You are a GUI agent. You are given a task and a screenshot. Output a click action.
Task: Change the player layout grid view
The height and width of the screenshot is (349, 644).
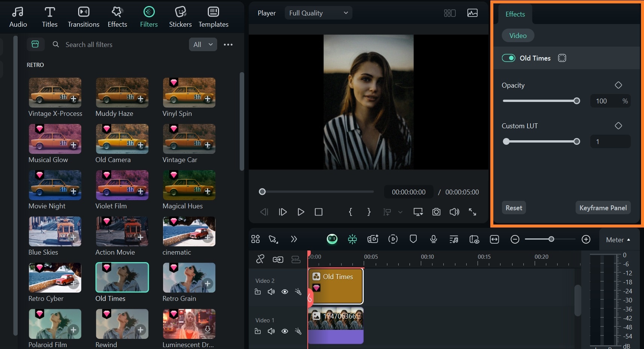(x=449, y=13)
